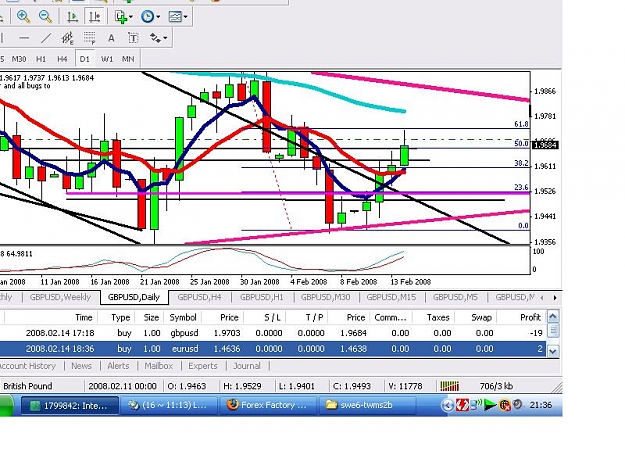Click the 21:36 taskbar clock
625x469 pixels.
click(540, 405)
